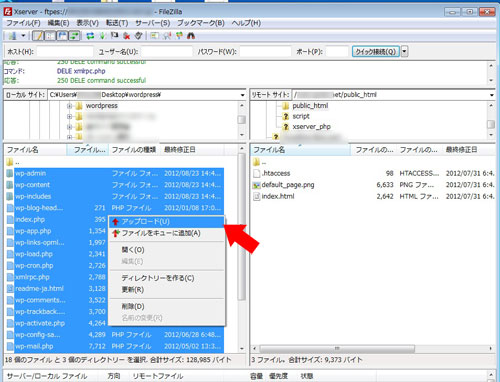This screenshot has height=382, width=500.
Task: Open the 編集(E) menu
Action: tap(58, 23)
